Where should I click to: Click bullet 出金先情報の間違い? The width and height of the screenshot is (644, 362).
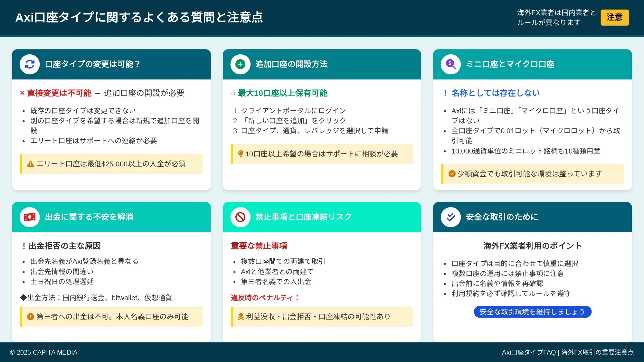62,272
